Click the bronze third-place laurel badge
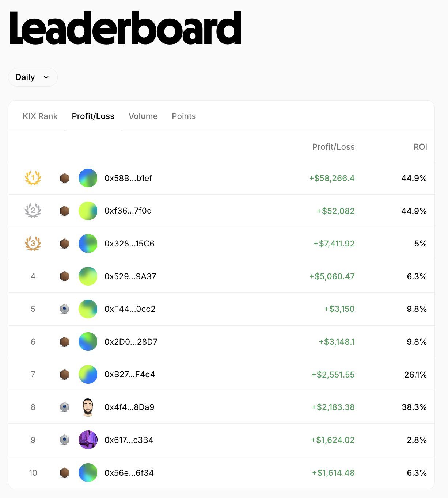Viewport: 448px width, 498px height. tap(33, 244)
